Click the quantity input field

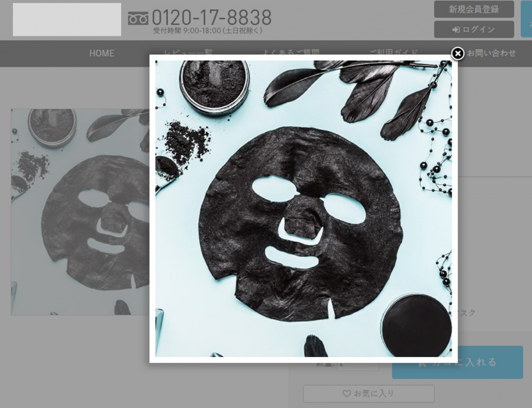click(x=357, y=364)
